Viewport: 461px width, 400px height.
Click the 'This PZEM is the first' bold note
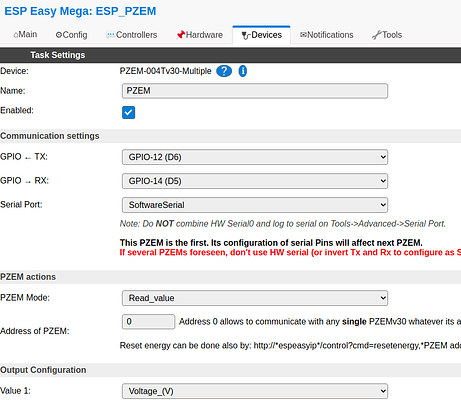[x=271, y=243]
